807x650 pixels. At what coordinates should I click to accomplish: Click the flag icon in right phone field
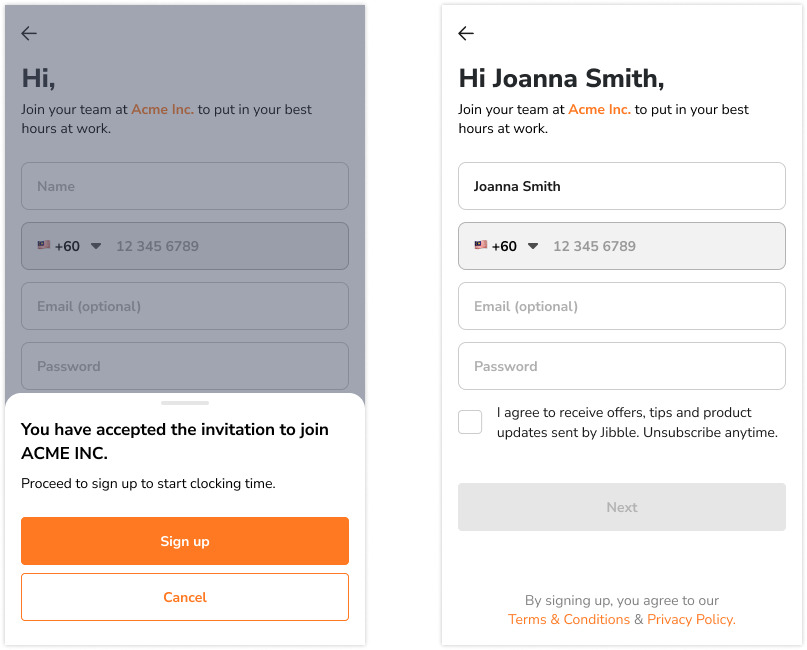pyautogui.click(x=481, y=245)
